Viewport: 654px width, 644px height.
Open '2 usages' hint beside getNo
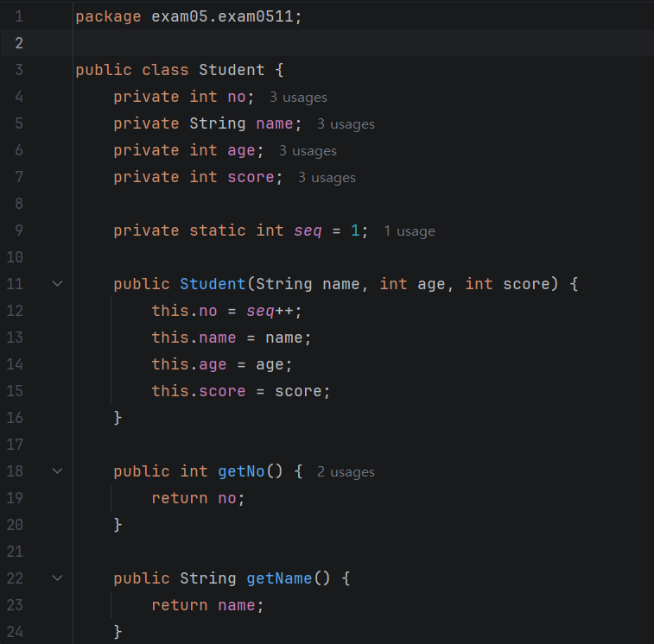pos(346,472)
